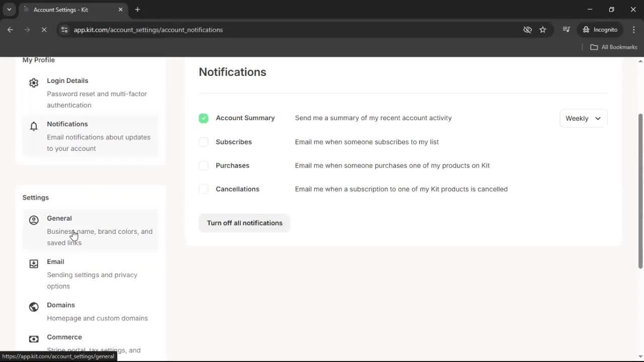This screenshot has height=362, width=644.
Task: Expand the tab search chevron
Action: (x=9, y=9)
